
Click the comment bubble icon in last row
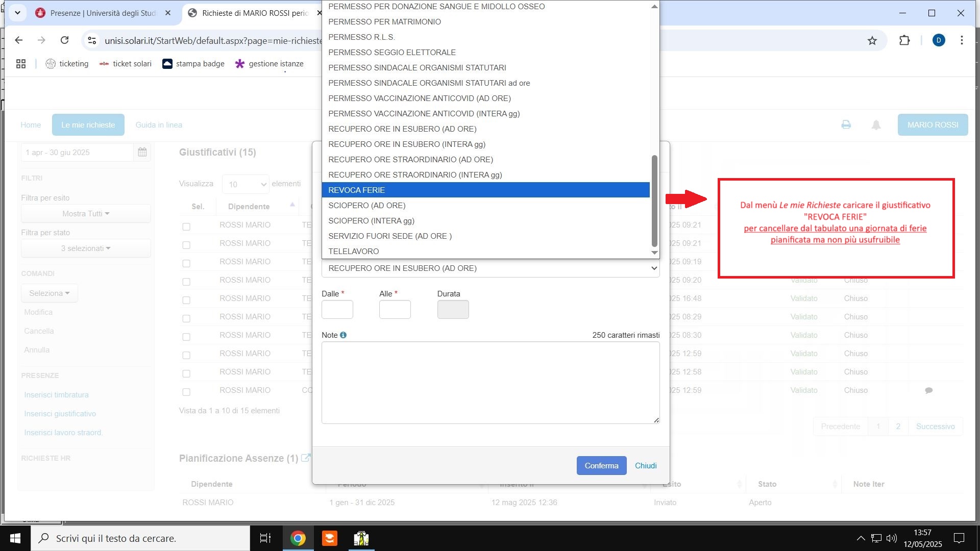click(929, 390)
